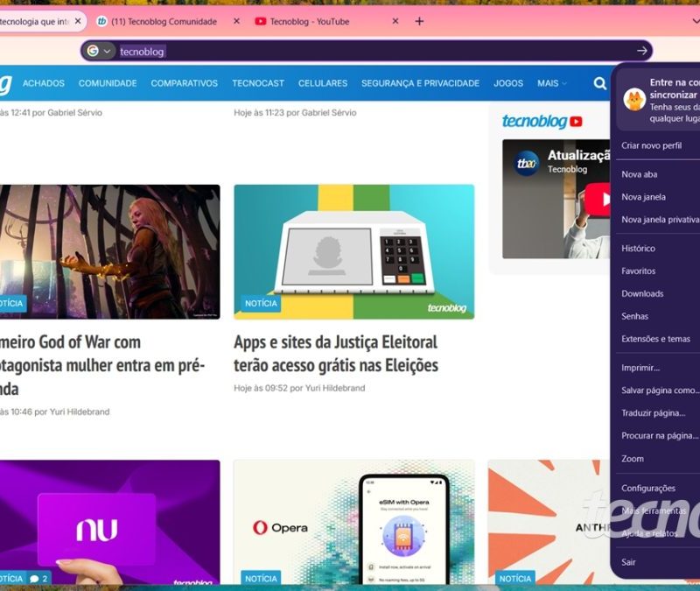
Task: Open the COMUNIDADE section
Action: click(x=108, y=83)
